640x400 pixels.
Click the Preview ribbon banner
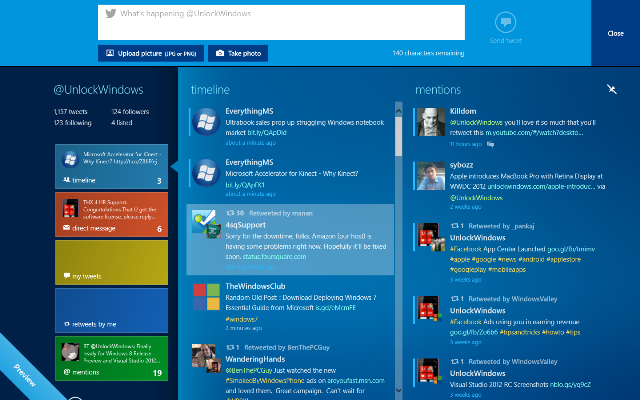(24, 374)
